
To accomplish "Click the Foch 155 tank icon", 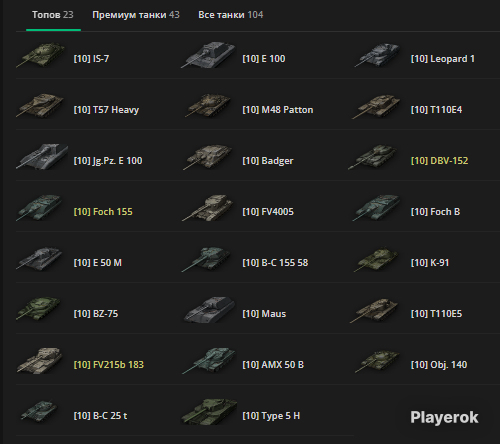I will coord(39,208).
